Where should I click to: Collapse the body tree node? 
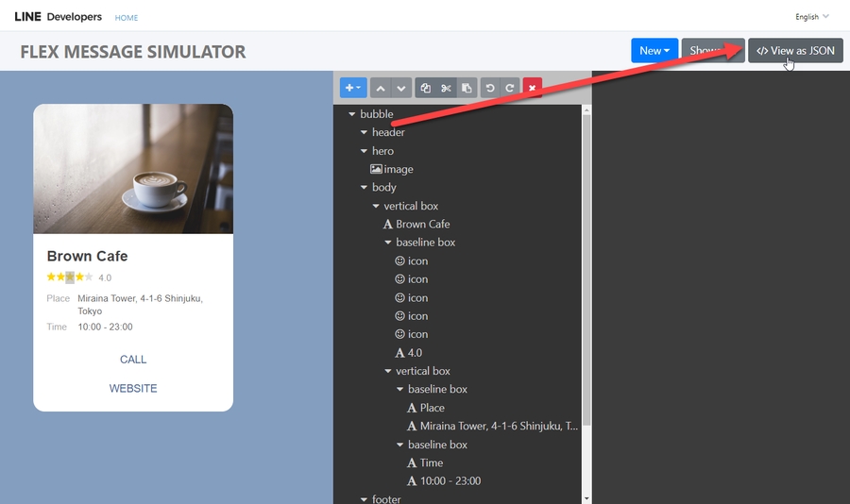point(364,188)
